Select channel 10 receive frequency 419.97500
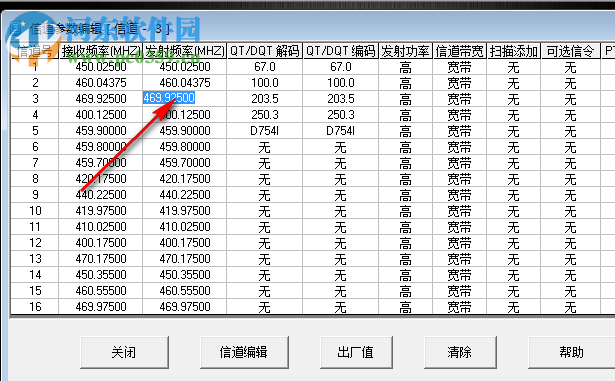The image size is (615, 381). pyautogui.click(x=101, y=211)
